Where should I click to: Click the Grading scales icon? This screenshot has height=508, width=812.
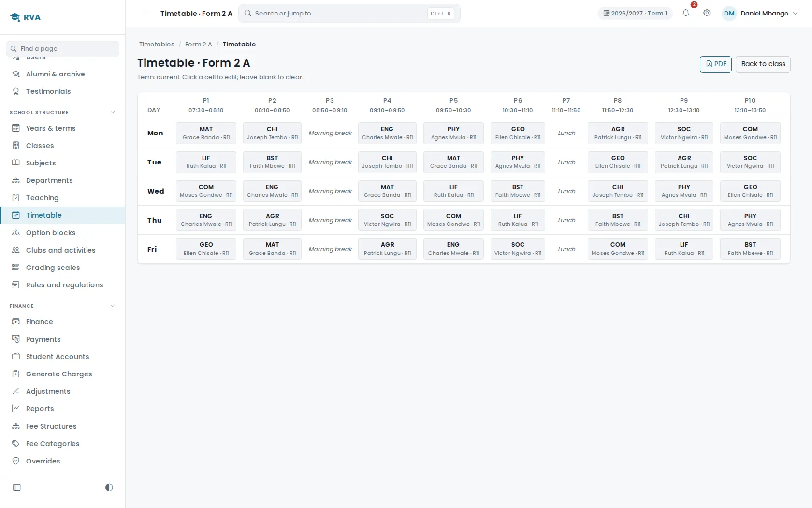coord(16,268)
